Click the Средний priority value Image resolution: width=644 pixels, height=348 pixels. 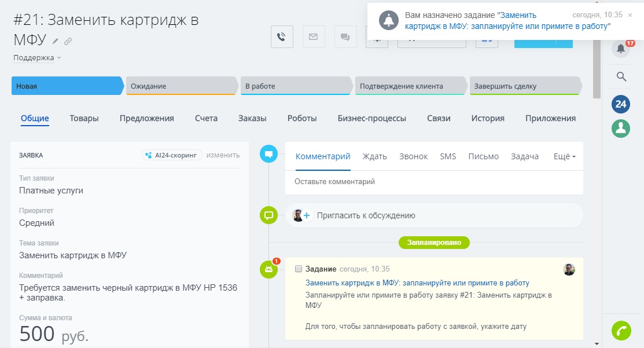point(36,223)
